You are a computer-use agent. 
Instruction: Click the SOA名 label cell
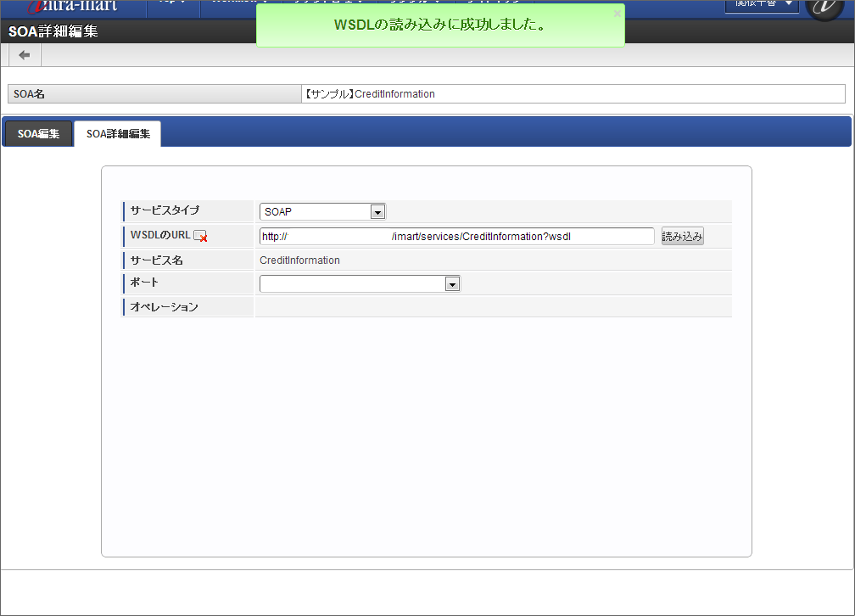pyautogui.click(x=154, y=94)
